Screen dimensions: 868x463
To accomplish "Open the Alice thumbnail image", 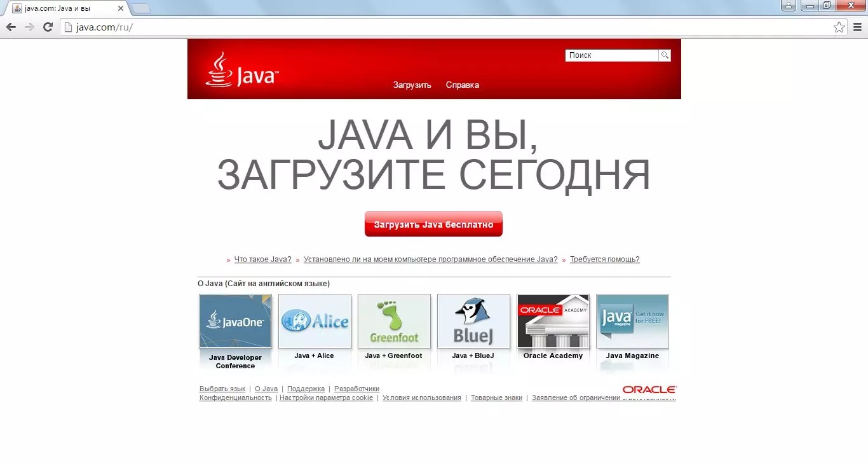I will (315, 321).
